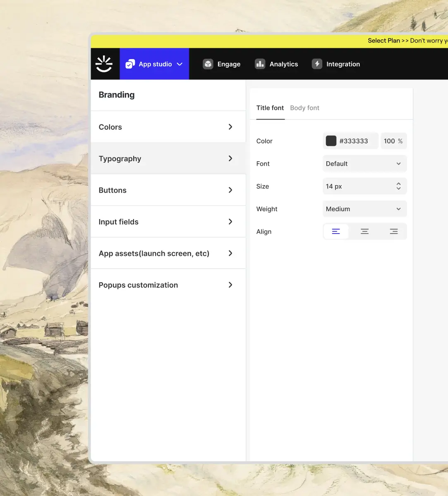Image resolution: width=448 pixels, height=496 pixels.
Task: Open App assets(launch screen, etc) row
Action: (x=168, y=253)
